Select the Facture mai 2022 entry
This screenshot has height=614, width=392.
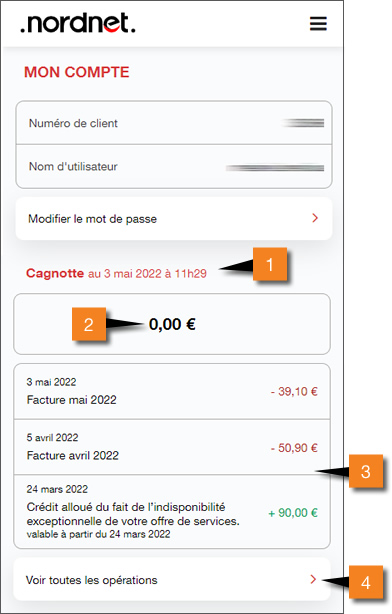(172, 392)
